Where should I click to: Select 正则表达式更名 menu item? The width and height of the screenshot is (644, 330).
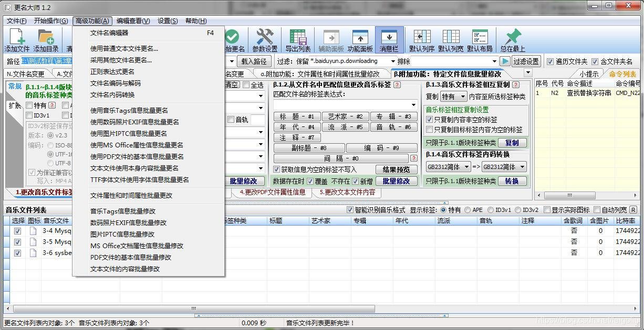[149, 71]
